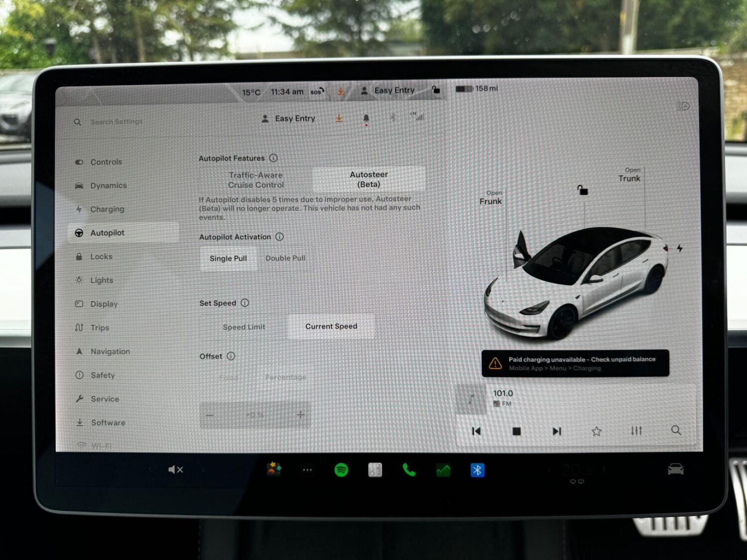Image resolution: width=747 pixels, height=560 pixels.
Task: Open the Autopilot settings section
Action: coord(123,232)
